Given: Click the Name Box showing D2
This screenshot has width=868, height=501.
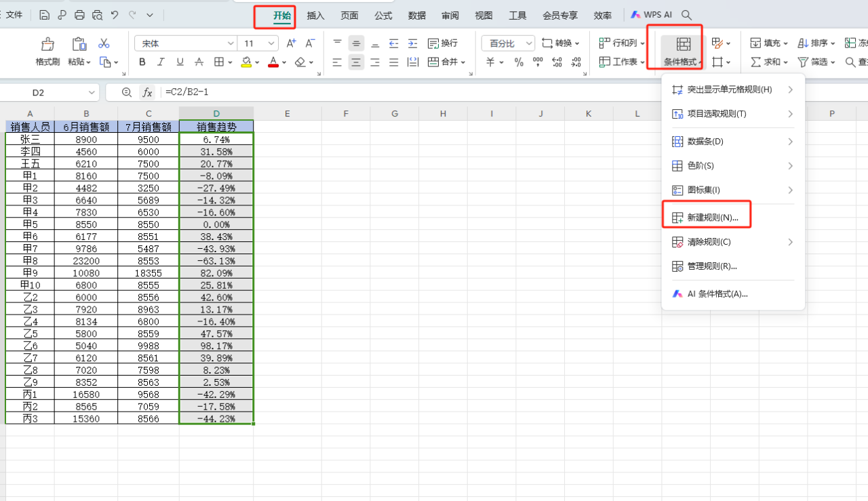Looking at the screenshot, I should (x=47, y=92).
